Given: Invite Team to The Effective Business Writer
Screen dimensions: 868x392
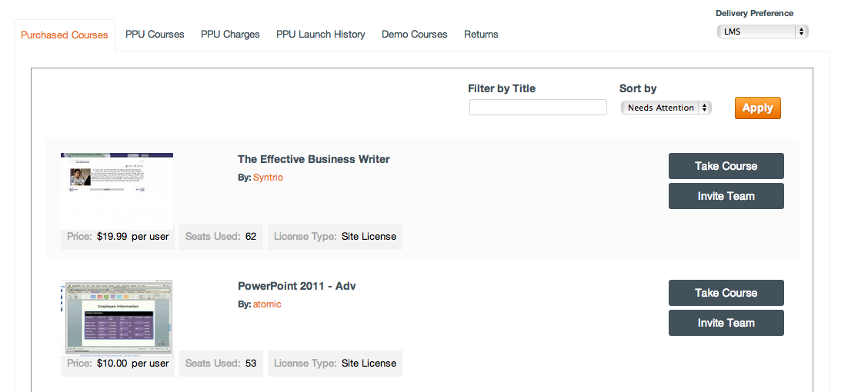Looking at the screenshot, I should pos(726,196).
